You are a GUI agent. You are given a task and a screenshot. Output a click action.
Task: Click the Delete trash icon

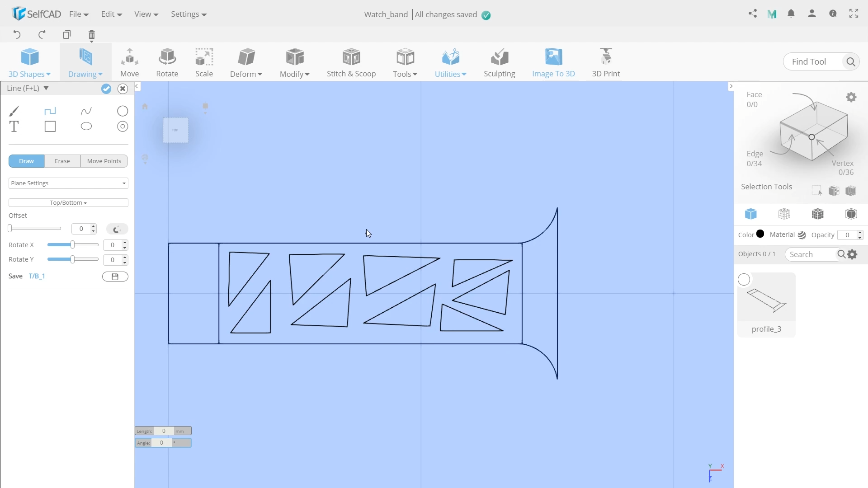pyautogui.click(x=92, y=35)
